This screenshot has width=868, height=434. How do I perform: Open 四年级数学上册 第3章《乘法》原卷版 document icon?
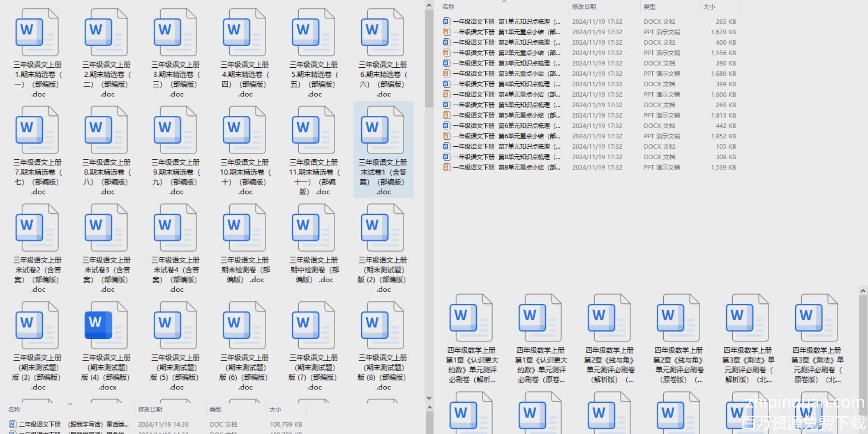816,318
